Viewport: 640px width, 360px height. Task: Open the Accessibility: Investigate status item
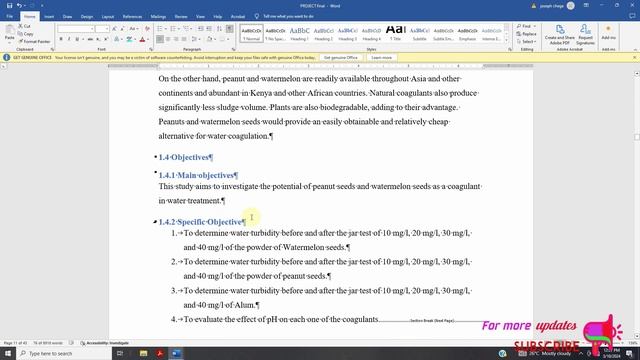click(104, 343)
